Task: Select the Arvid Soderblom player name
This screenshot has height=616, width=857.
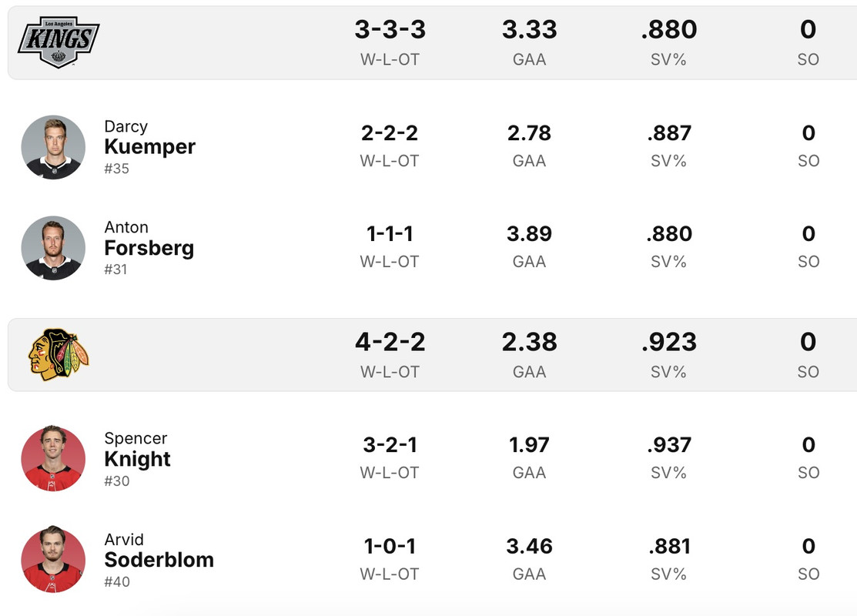Action: (x=159, y=559)
